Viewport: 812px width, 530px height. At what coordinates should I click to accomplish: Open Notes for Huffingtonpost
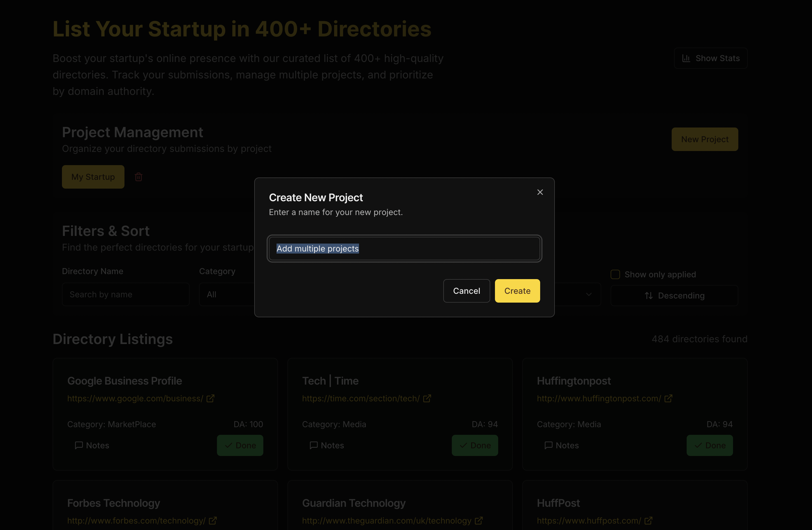click(562, 445)
